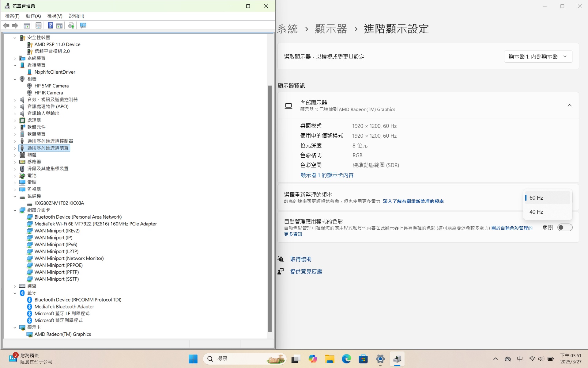Choose 60 Hz refresh rate option
Screen dimensions: 588x368
point(548,198)
